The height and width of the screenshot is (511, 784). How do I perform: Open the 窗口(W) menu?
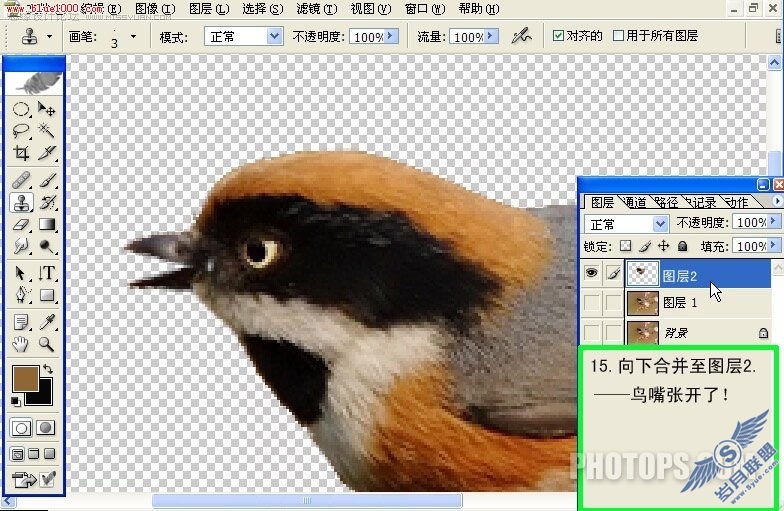point(424,9)
